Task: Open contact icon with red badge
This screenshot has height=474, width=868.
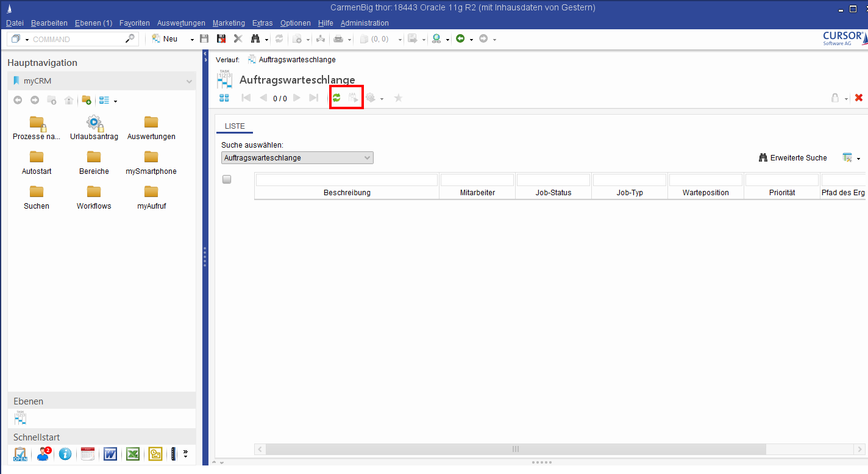Action: (x=43, y=454)
